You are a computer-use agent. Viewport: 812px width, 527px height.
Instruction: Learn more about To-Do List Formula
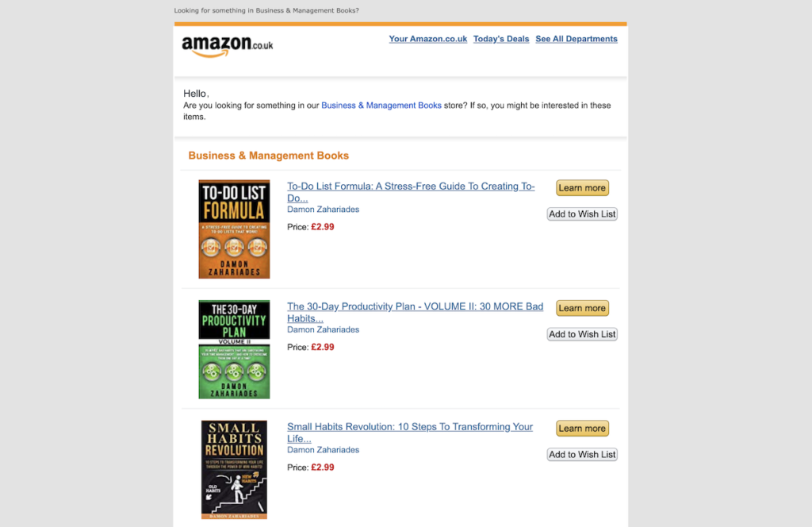pos(582,187)
